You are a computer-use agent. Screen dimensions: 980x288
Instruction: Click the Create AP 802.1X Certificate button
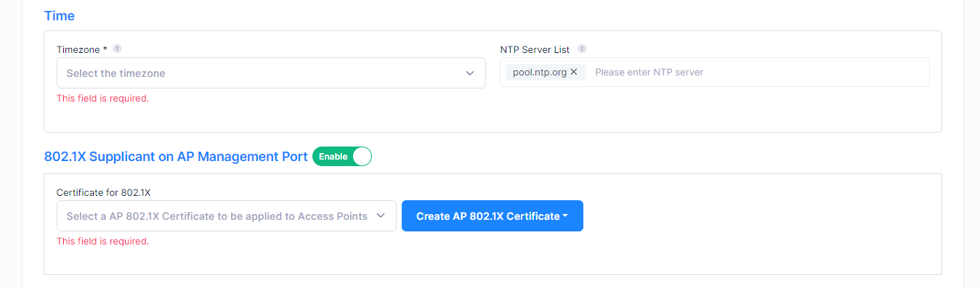[x=493, y=216]
